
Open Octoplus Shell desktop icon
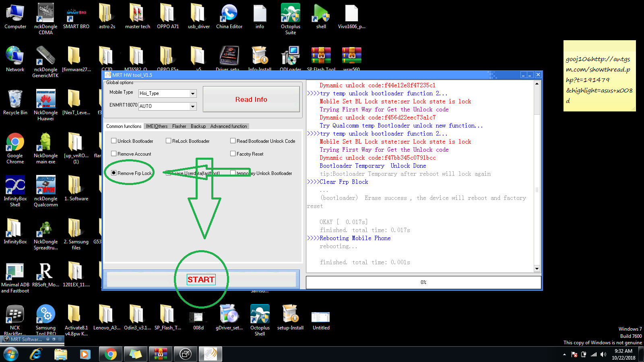pos(260,320)
